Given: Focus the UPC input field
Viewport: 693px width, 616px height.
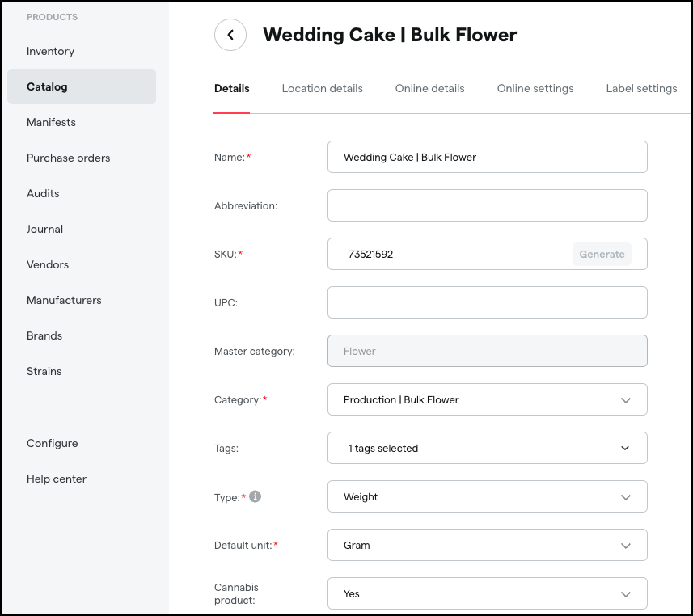Looking at the screenshot, I should point(487,302).
